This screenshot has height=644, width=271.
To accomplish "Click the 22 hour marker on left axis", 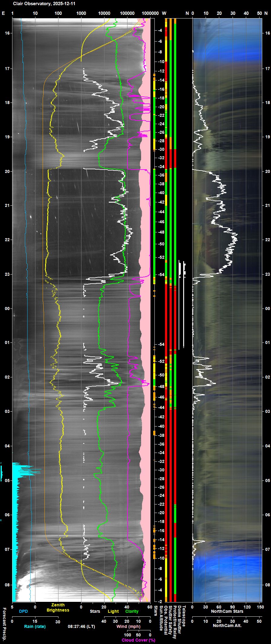I will click(x=7, y=240).
